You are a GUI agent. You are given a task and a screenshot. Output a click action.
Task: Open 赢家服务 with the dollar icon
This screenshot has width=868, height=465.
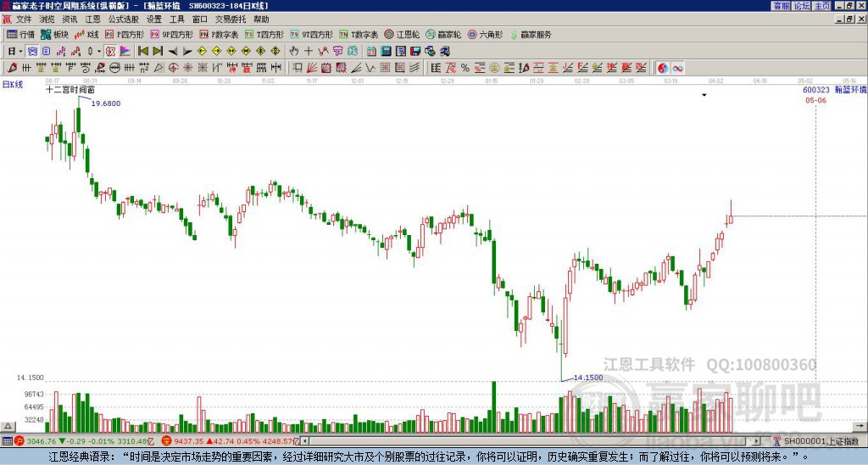[x=531, y=34]
